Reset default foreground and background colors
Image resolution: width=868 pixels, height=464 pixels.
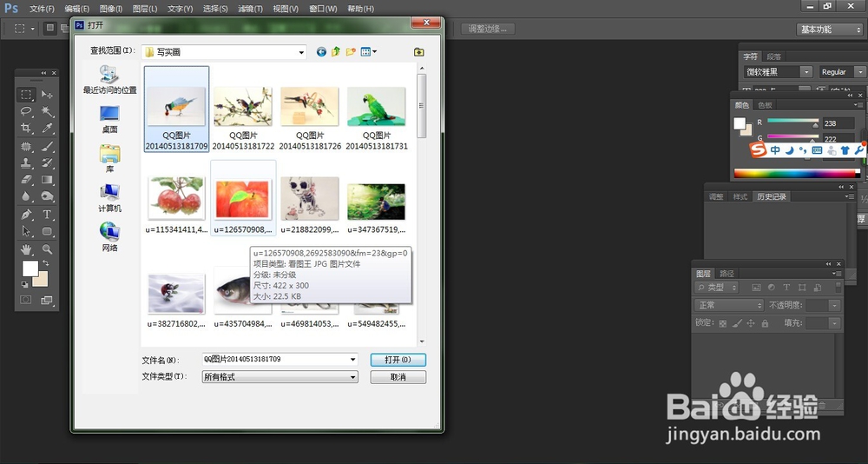click(25, 285)
